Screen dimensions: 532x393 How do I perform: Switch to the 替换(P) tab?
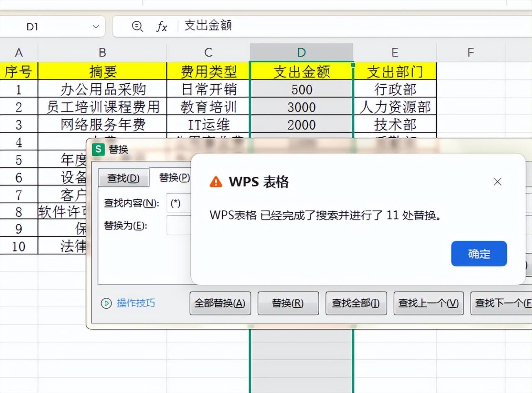174,178
